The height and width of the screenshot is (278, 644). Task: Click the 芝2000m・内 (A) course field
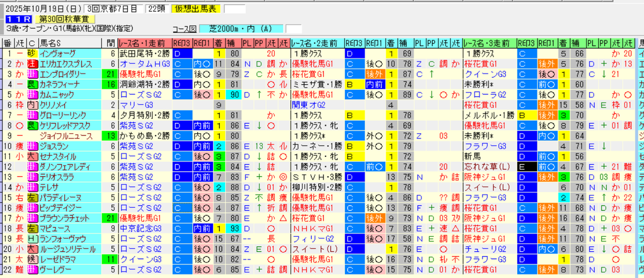point(241,29)
